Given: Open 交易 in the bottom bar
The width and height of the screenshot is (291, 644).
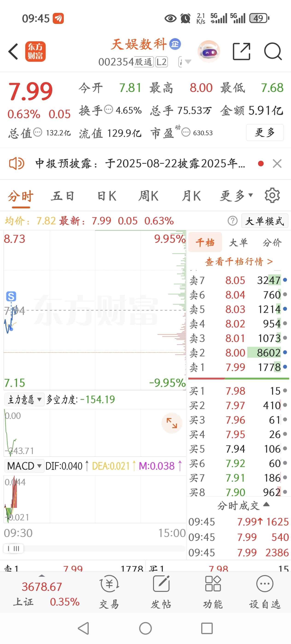Looking at the screenshot, I should point(109,592).
